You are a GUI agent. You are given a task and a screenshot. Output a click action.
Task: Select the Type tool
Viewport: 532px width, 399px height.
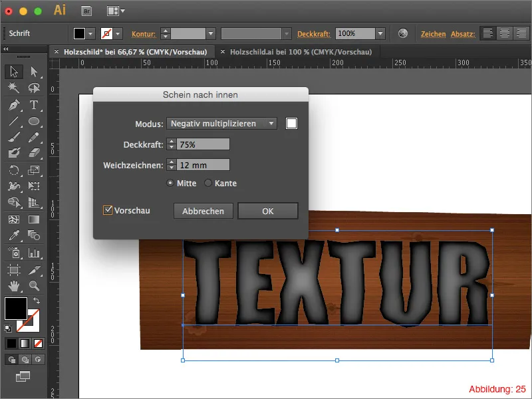coord(34,105)
